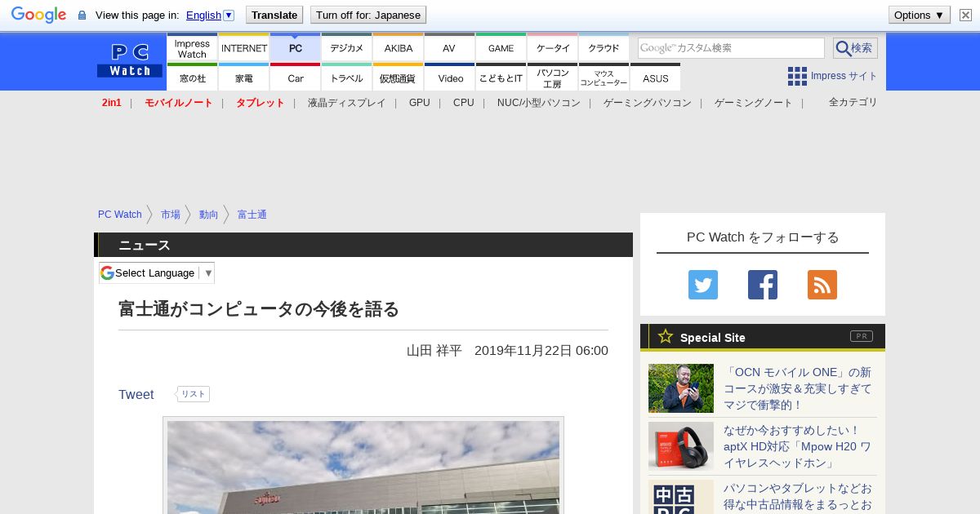The height and width of the screenshot is (514, 980).
Task: Click the Translate button
Action: click(x=274, y=15)
